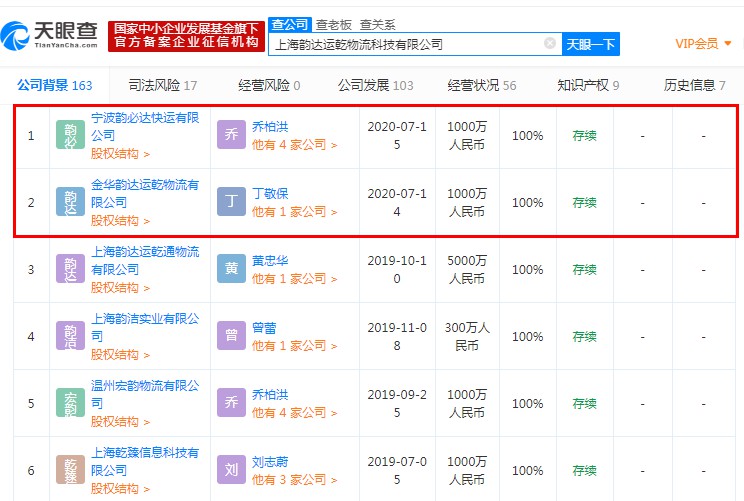
Task: Open company 上海韵洁实业有限公司
Action: (145, 327)
